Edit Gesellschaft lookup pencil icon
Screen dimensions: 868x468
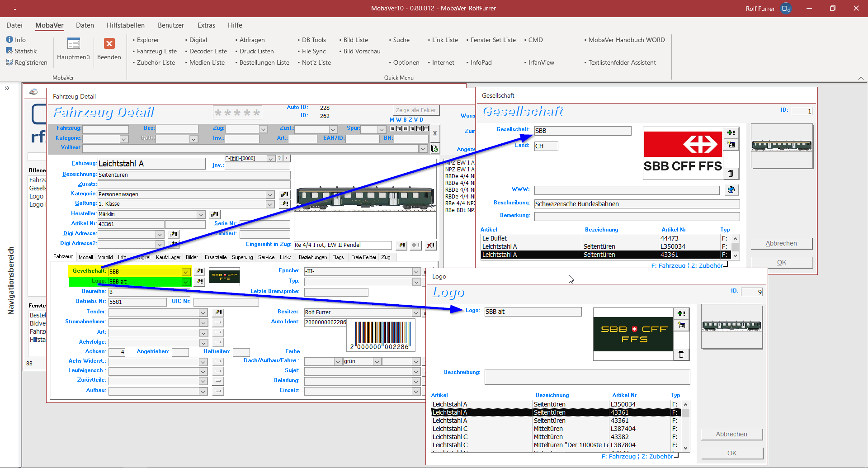[199, 271]
